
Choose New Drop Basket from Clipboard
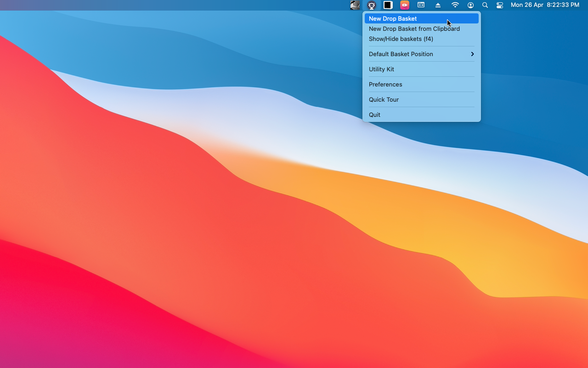click(x=414, y=29)
